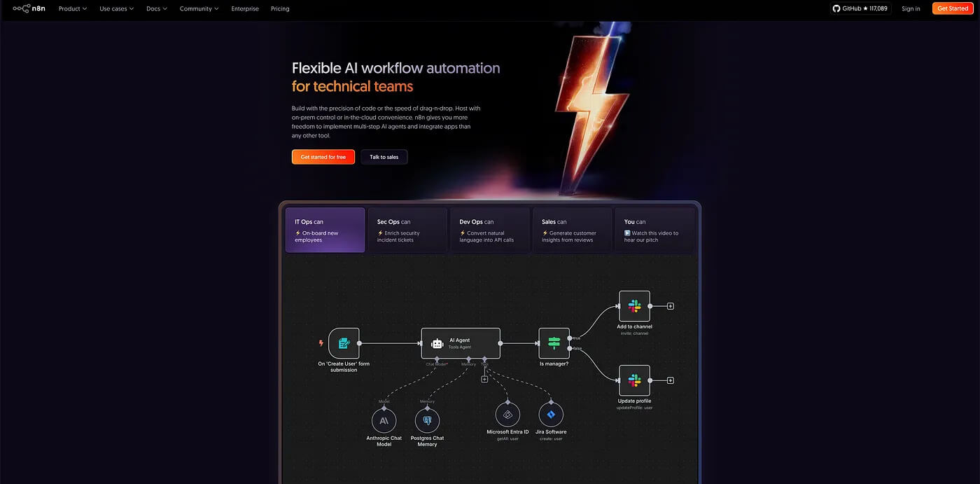This screenshot has height=484, width=980.
Task: Select the Jira Software node icon
Action: coord(551,414)
